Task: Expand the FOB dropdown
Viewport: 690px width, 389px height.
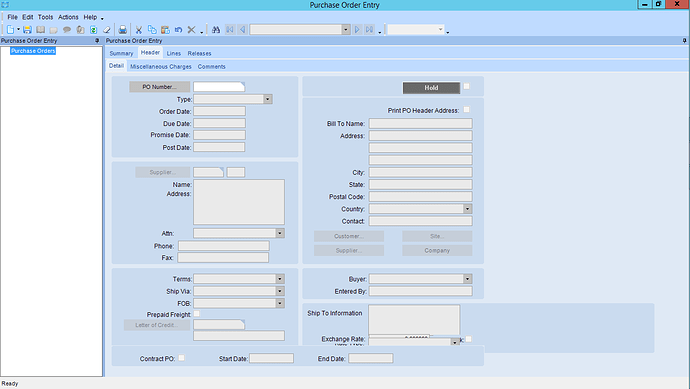Action: (280, 303)
